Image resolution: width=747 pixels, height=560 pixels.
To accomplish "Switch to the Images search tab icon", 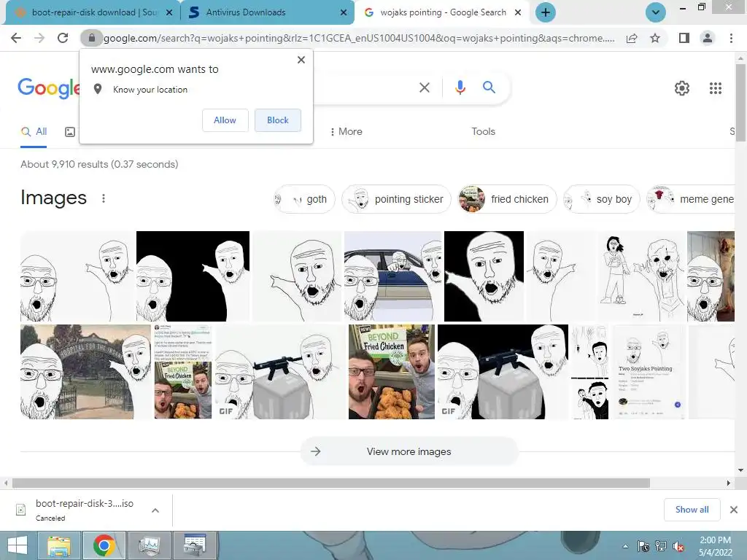I will (x=70, y=132).
